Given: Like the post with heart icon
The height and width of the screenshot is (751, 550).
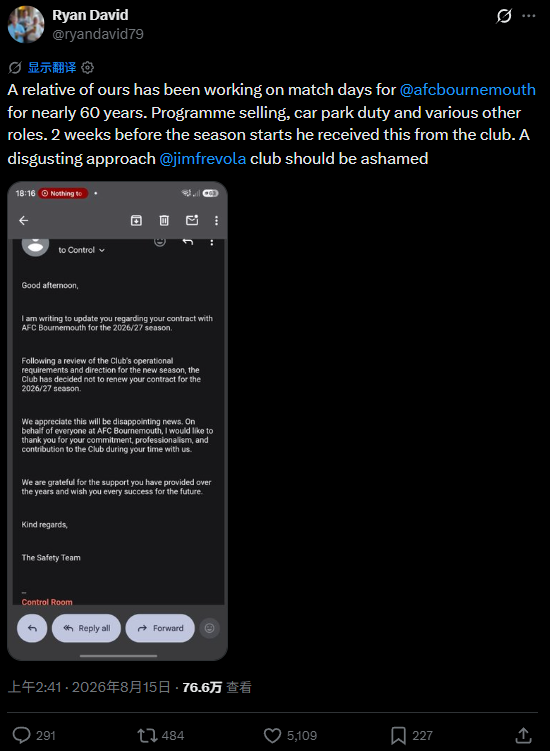Looking at the screenshot, I should click(x=273, y=735).
